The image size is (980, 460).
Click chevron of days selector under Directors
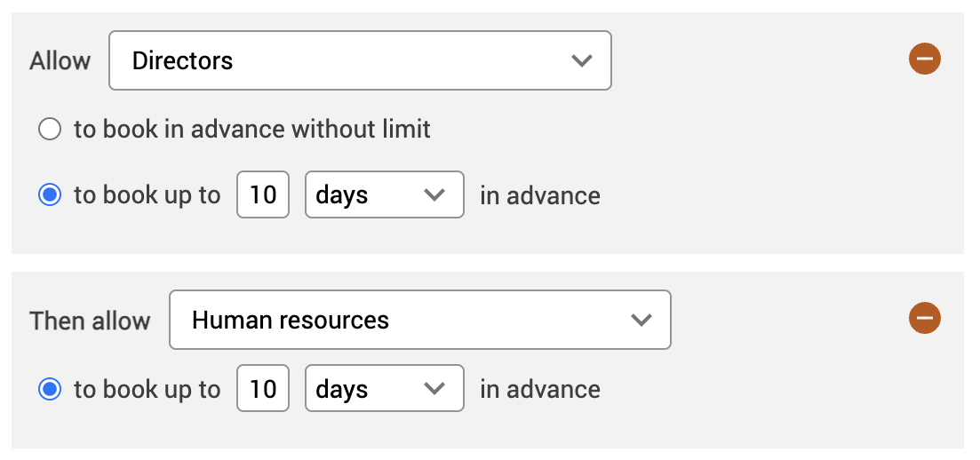coord(434,195)
